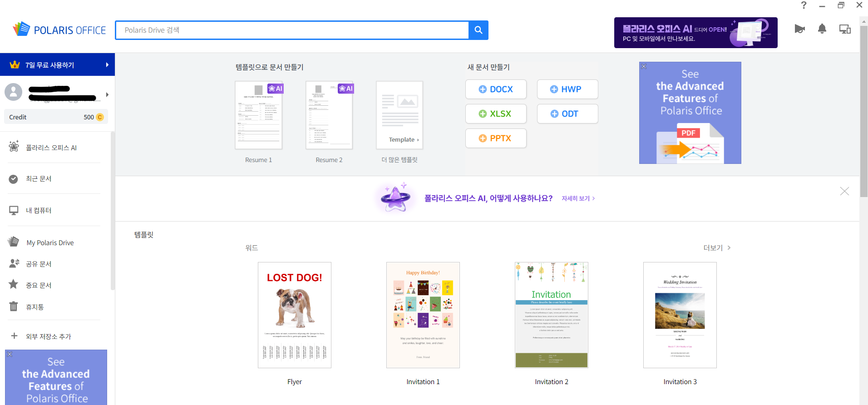Create a new XLSX spreadsheet
This screenshot has width=868, height=405.
(496, 114)
